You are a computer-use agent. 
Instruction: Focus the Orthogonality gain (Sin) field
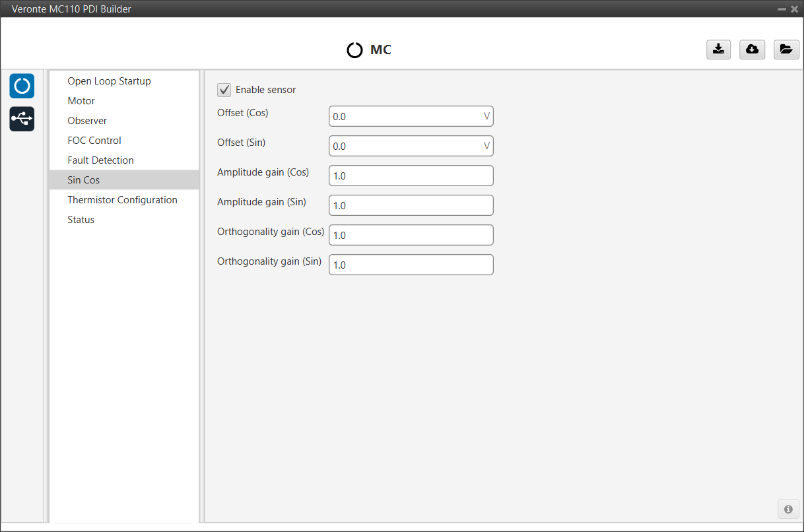point(411,265)
